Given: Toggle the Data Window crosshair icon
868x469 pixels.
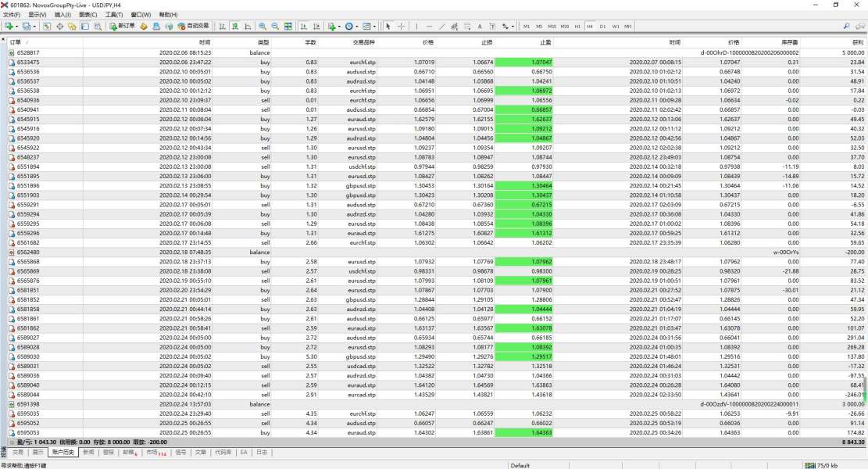Looking at the screenshot, I should click(x=59, y=26).
